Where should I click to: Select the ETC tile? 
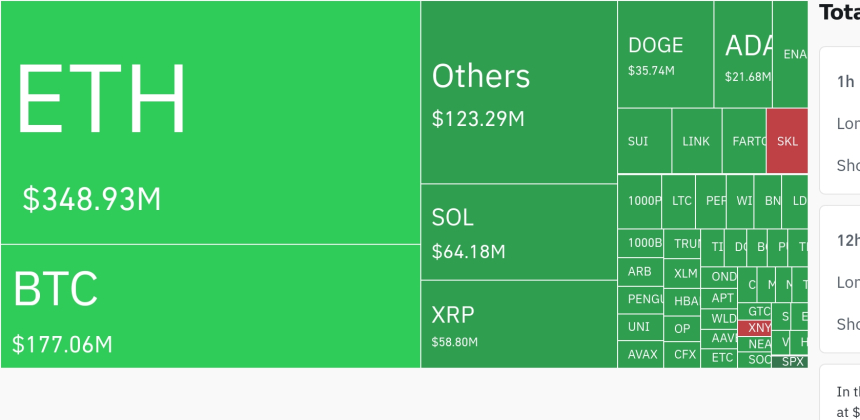pos(723,358)
